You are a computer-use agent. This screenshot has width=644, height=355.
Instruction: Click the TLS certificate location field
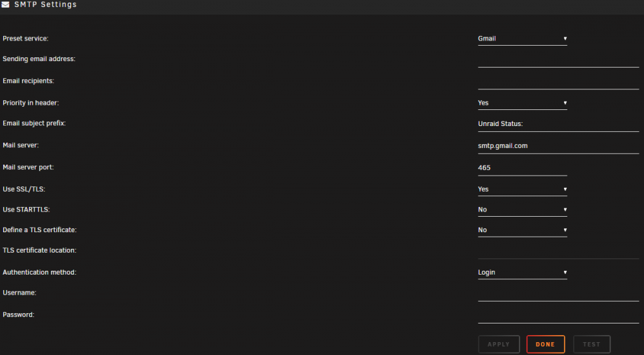pyautogui.click(x=558, y=251)
